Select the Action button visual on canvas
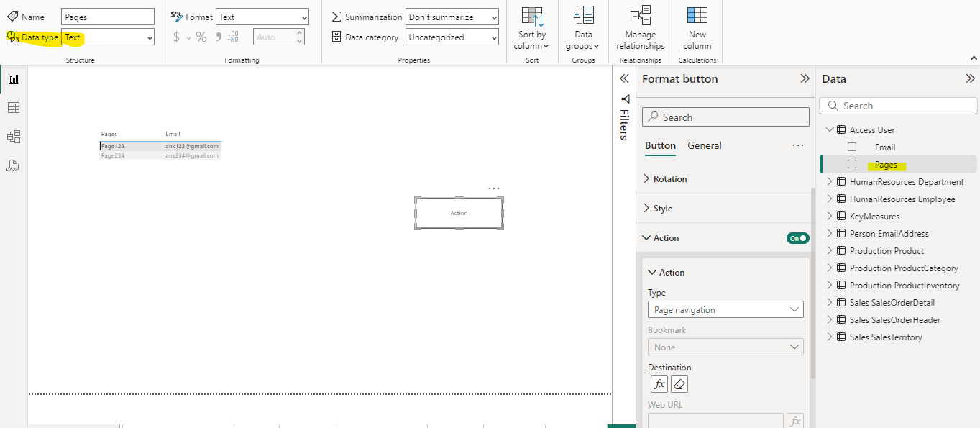 click(459, 213)
